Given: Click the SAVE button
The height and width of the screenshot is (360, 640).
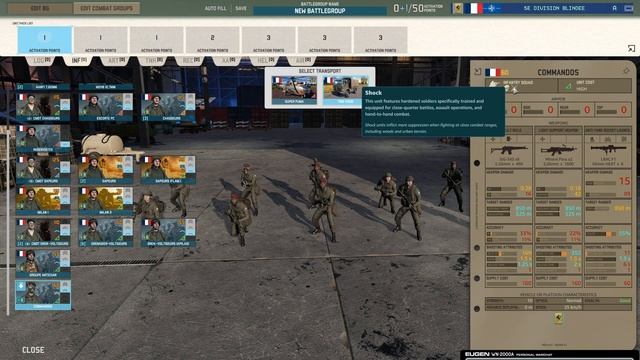Looking at the screenshot, I should tap(241, 8).
